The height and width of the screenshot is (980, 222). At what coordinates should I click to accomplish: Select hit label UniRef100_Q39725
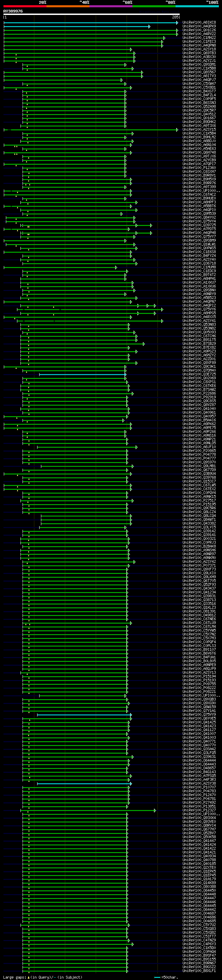(x=199, y=225)
